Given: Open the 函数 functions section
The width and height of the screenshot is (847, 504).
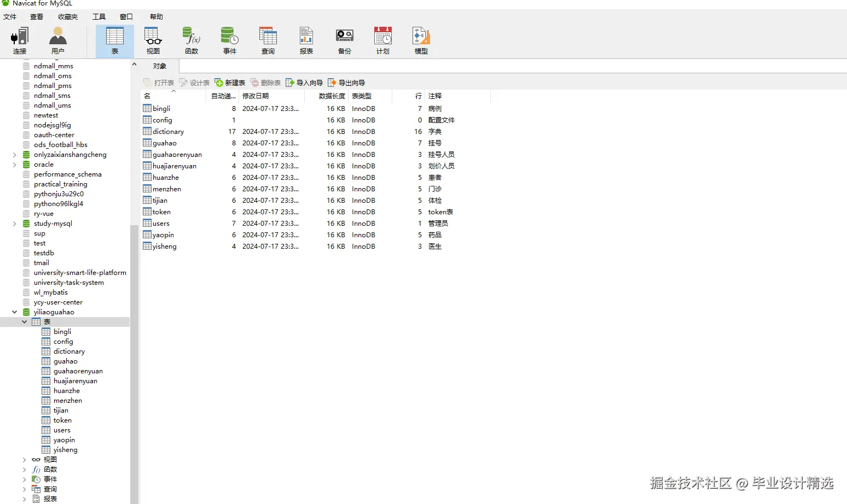Looking at the screenshot, I should pos(192,41).
